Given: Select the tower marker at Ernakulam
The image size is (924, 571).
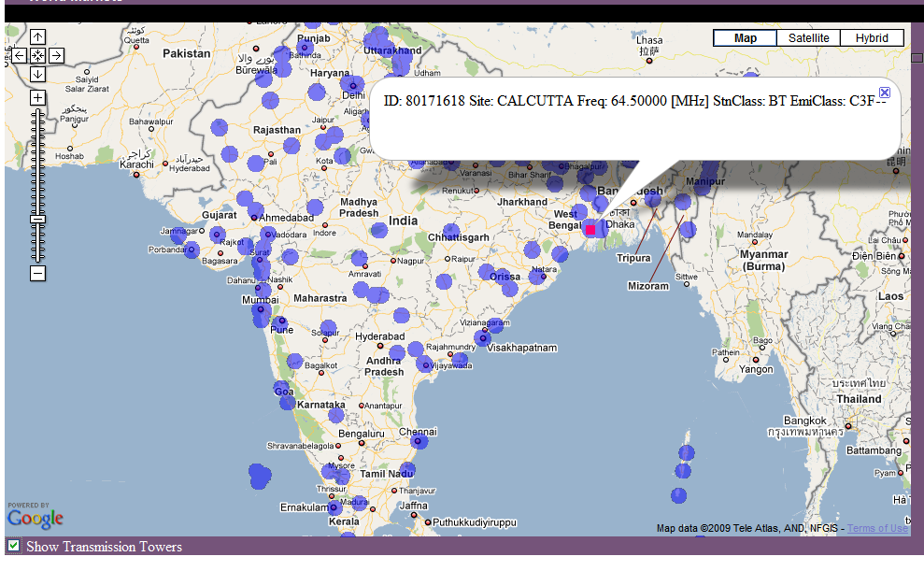Looking at the screenshot, I should point(334,507).
